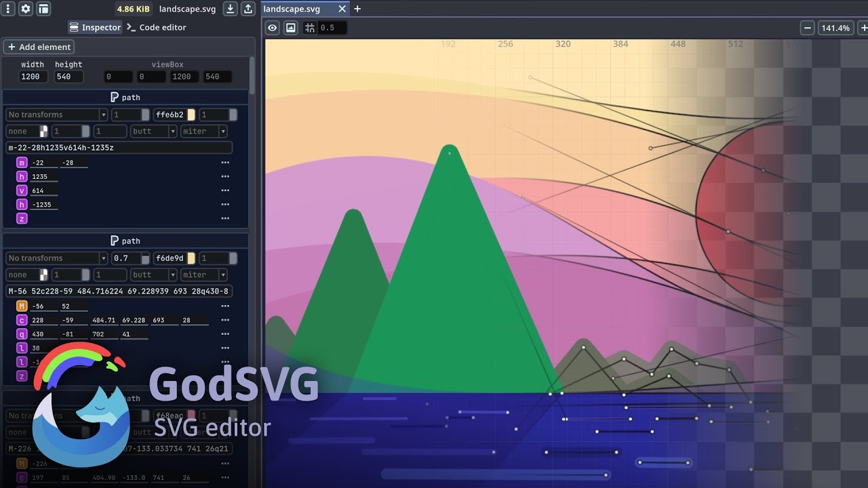Image resolution: width=868 pixels, height=488 pixels.
Task: Click the c command badge starting 228
Action: [x=22, y=320]
